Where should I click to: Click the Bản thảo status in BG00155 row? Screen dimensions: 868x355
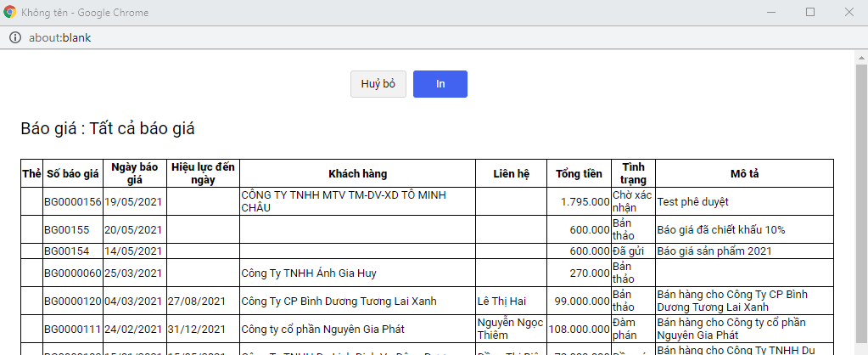coord(624,229)
